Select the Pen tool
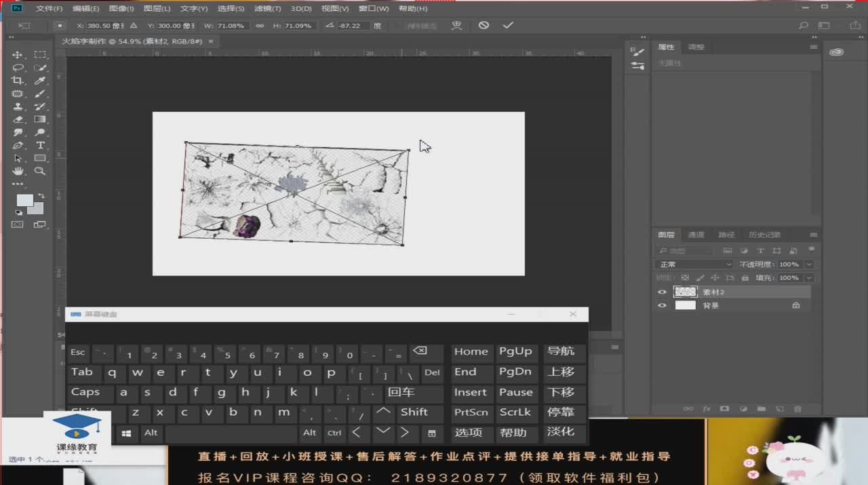Screen dimensions: 868x485 coord(18,145)
